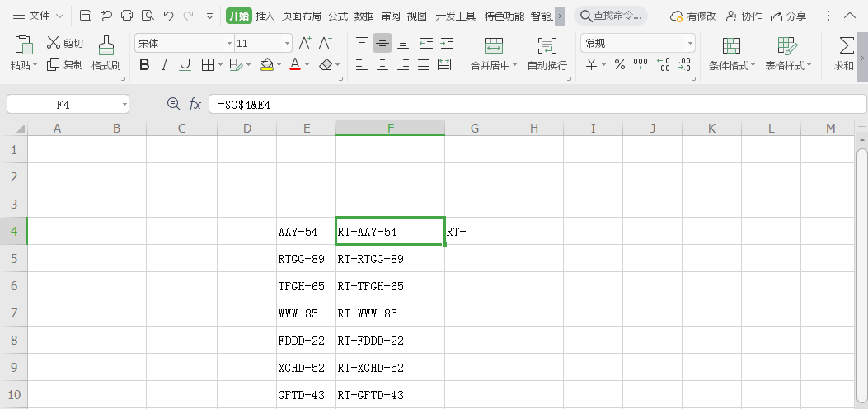868x409 pixels.
Task: Toggle 自动换行 wrap text
Action: point(547,54)
